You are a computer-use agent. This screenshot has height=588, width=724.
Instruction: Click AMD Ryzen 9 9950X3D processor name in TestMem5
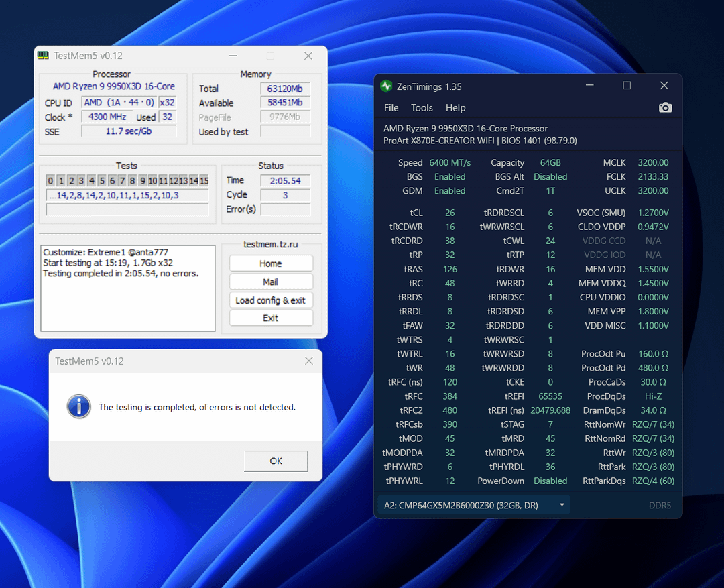[113, 86]
